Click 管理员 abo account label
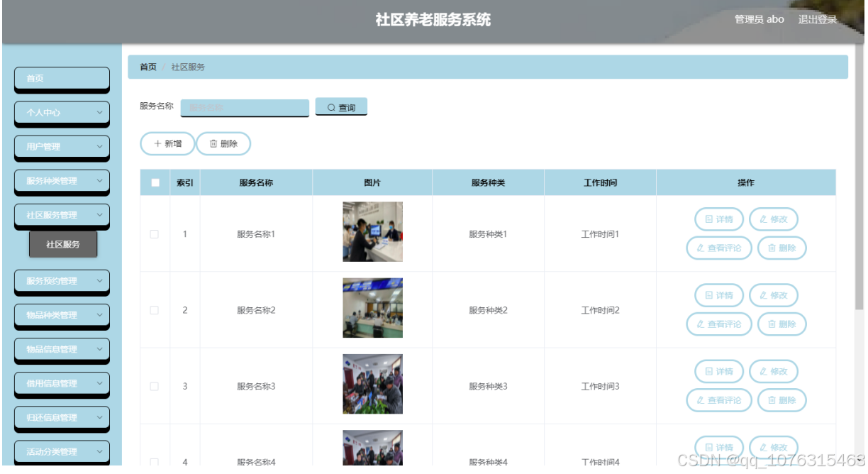Image resolution: width=868 pixels, height=474 pixels. pos(759,19)
